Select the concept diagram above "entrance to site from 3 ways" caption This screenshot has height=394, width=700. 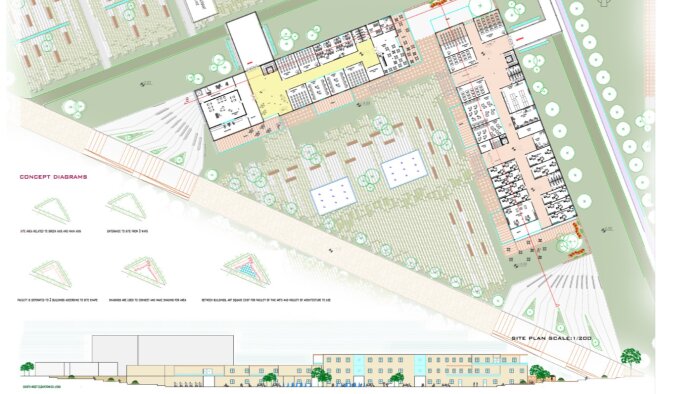tap(127, 207)
